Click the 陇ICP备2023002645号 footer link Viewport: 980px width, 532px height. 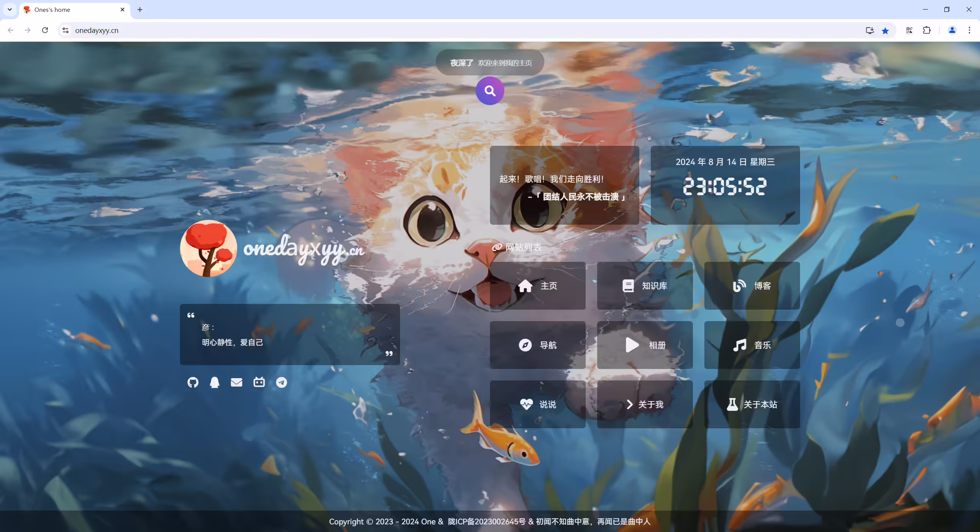(x=487, y=522)
